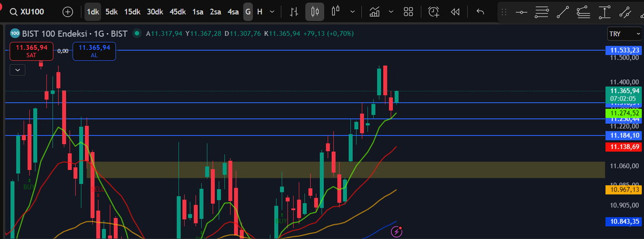Set the interval to 15dk
The image size is (644, 239).
(132, 11)
